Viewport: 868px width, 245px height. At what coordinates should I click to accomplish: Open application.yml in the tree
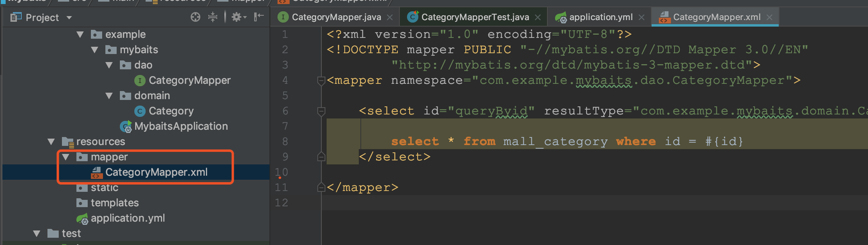128,218
